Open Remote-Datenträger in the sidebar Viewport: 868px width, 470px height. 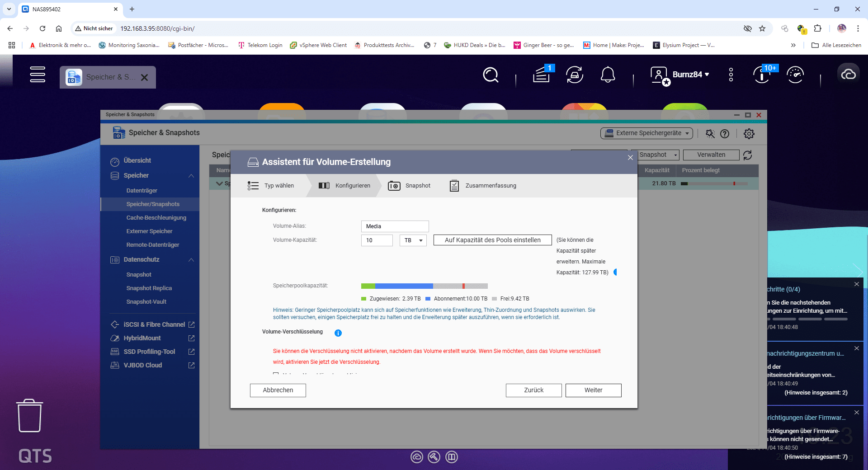(x=153, y=245)
